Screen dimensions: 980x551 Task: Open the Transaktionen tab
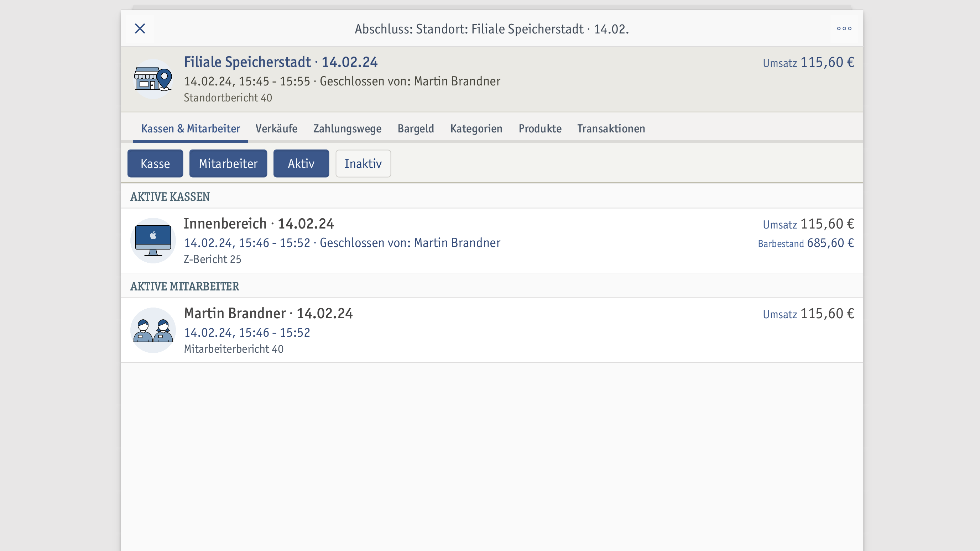coord(611,128)
